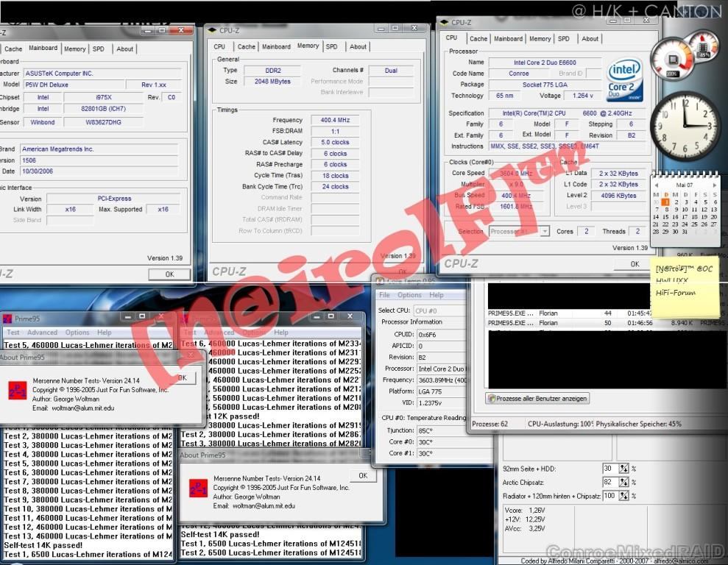Open the File menu in Core Temp
Viewport: 728px width, 565px height.
384,295
